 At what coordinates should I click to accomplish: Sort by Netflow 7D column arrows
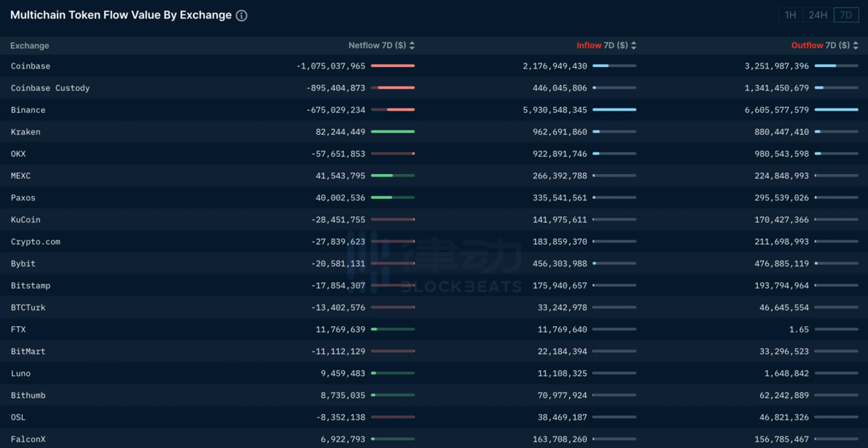pyautogui.click(x=412, y=46)
